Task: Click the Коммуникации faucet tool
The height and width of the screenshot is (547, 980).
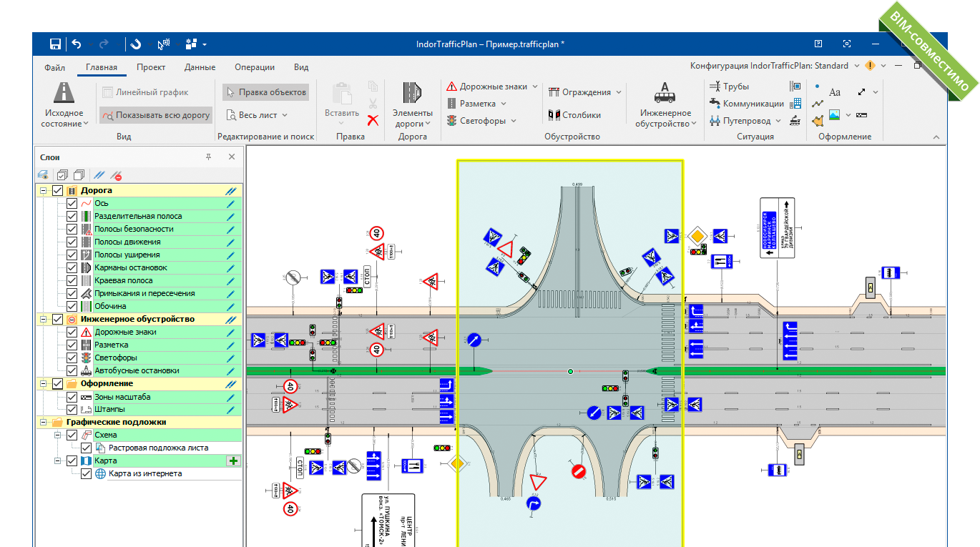Action: (x=746, y=104)
